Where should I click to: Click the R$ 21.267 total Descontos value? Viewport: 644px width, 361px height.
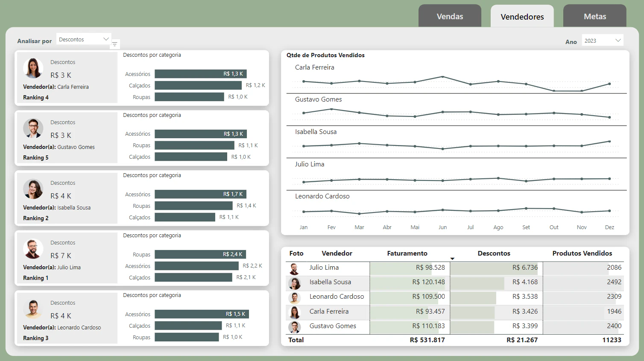pyautogui.click(x=522, y=340)
